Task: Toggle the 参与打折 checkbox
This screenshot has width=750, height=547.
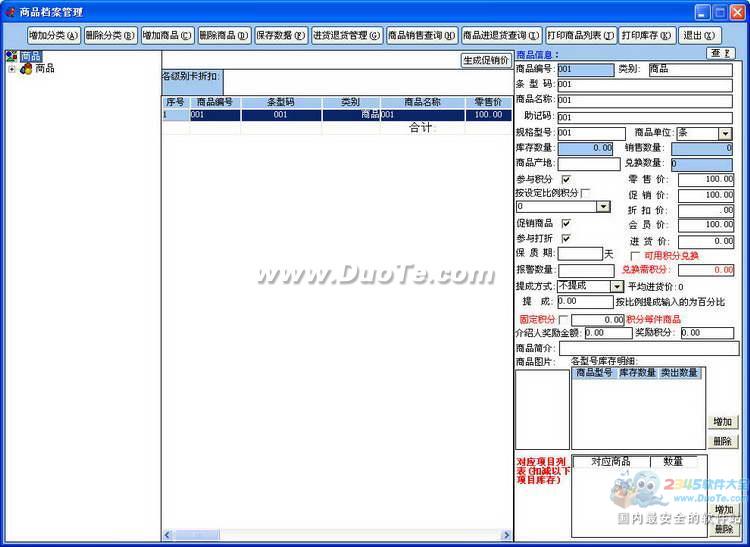Action: click(566, 238)
